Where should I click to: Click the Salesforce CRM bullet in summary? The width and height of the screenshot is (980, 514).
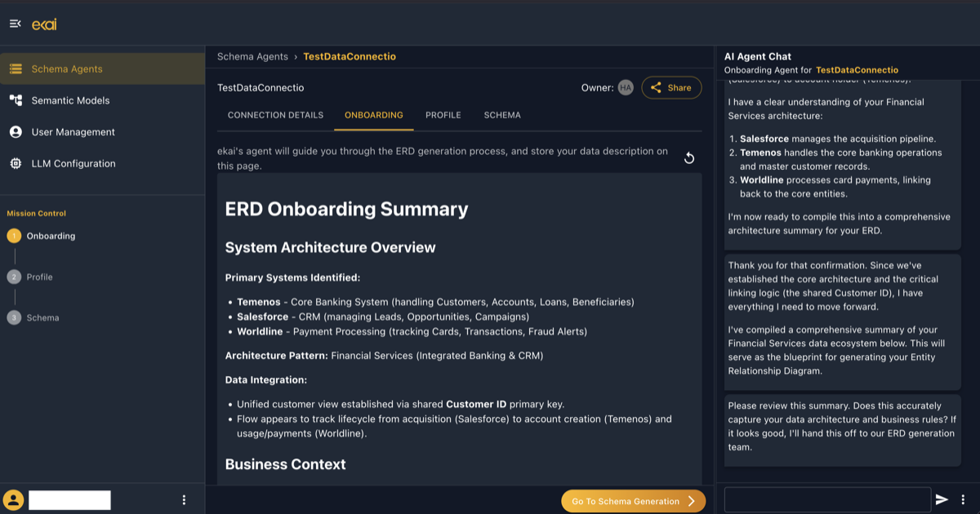(383, 317)
